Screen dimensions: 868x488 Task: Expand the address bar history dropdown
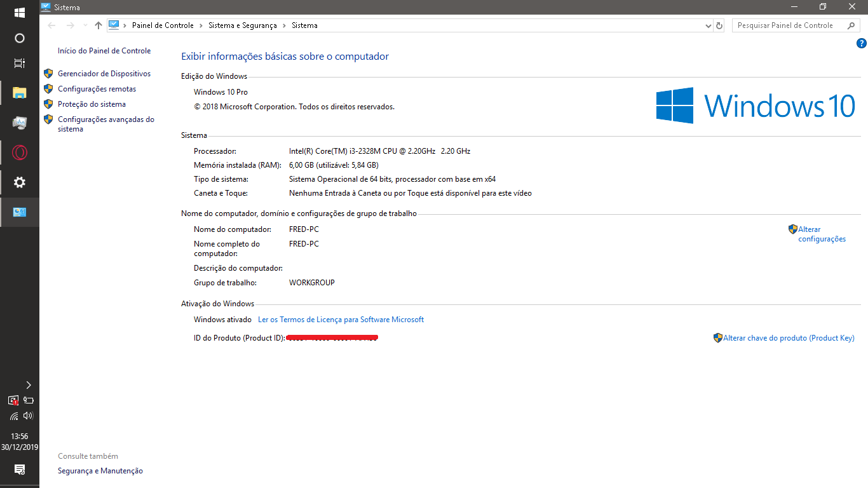(x=709, y=25)
